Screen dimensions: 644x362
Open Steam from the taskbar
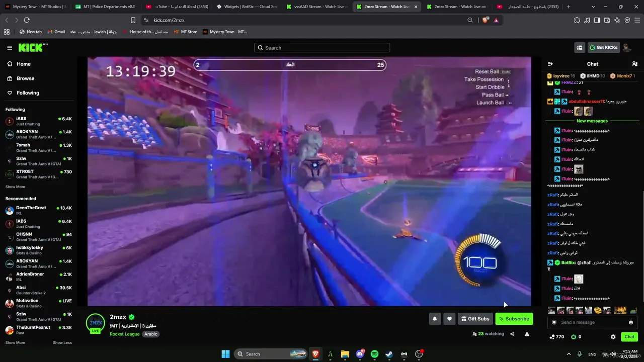[x=389, y=354]
